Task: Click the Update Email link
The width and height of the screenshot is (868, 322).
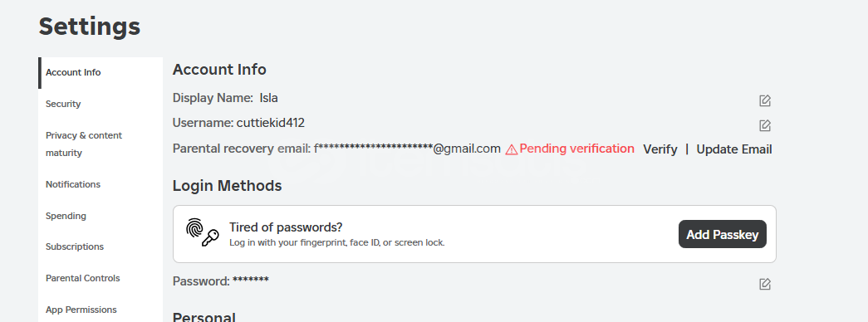Action: tap(734, 149)
